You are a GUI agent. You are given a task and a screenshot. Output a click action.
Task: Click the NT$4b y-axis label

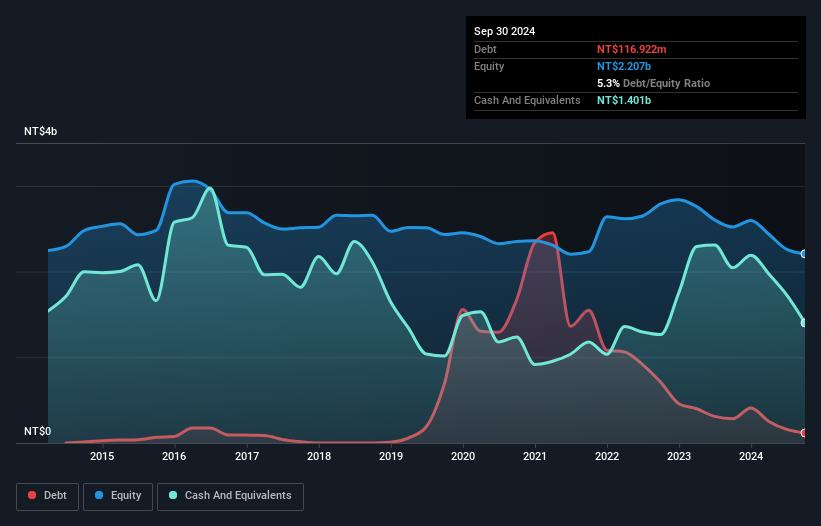click(x=40, y=131)
